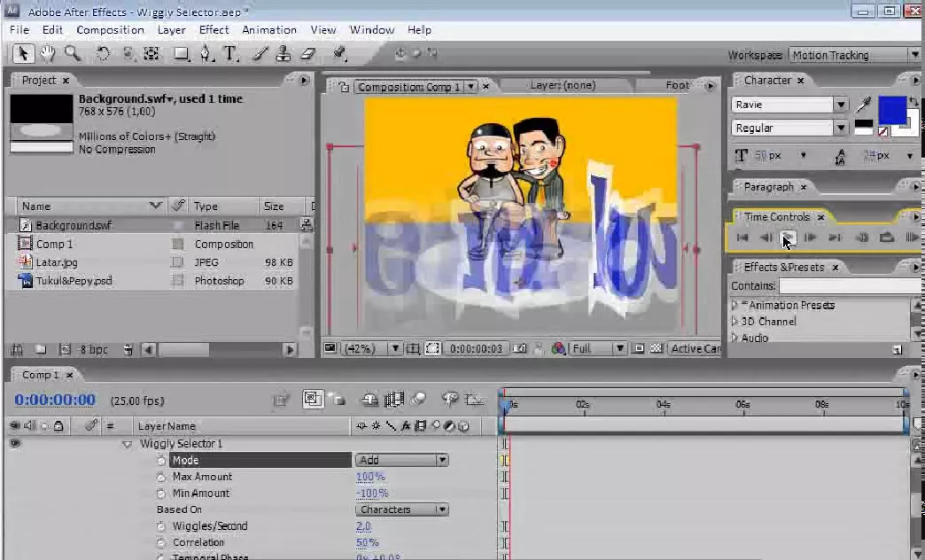
Task: Open the Composition menu
Action: (111, 29)
